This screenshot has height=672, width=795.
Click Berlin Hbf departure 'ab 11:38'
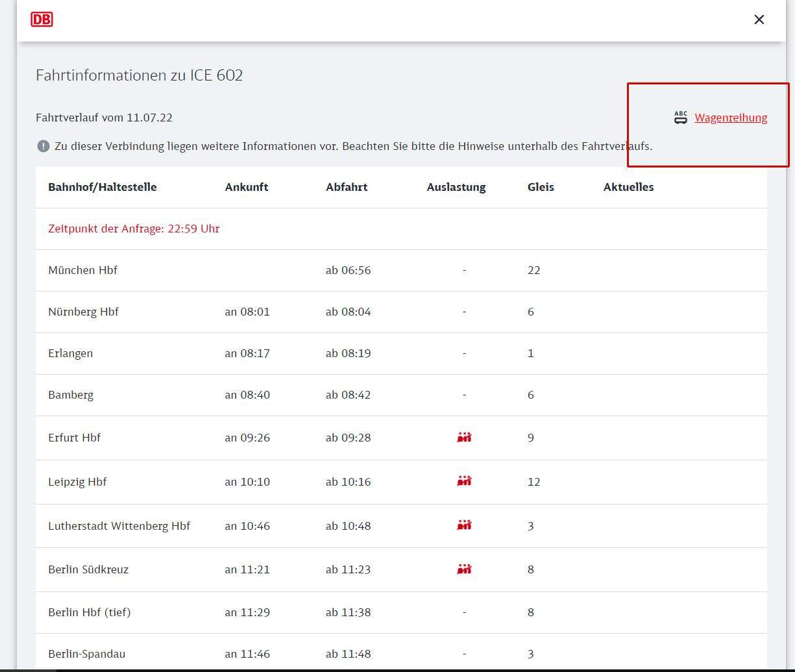point(348,612)
